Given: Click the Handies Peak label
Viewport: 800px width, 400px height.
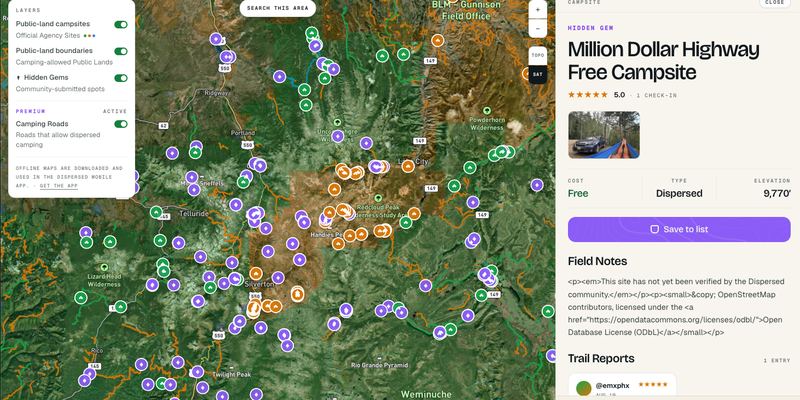Looking at the screenshot, I should click(327, 235).
